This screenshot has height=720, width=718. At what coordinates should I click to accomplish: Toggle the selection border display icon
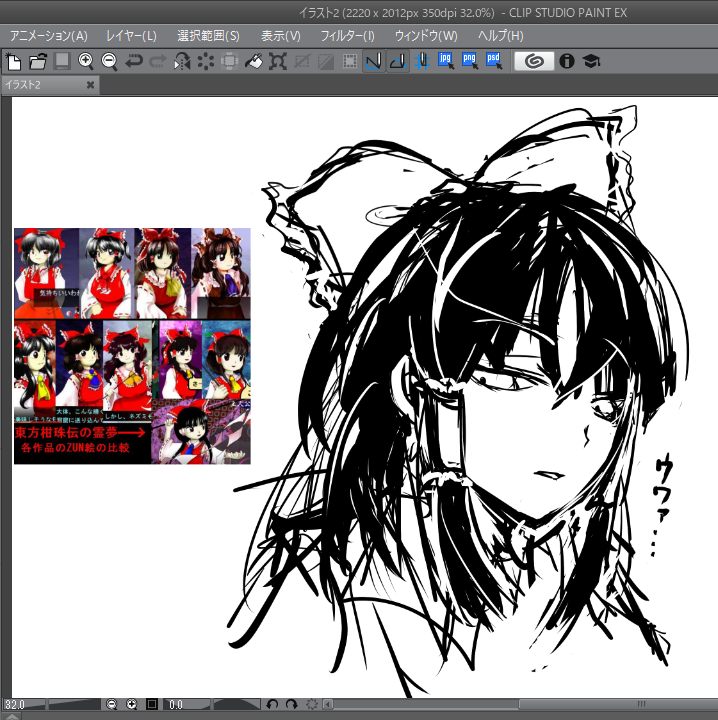tap(350, 62)
